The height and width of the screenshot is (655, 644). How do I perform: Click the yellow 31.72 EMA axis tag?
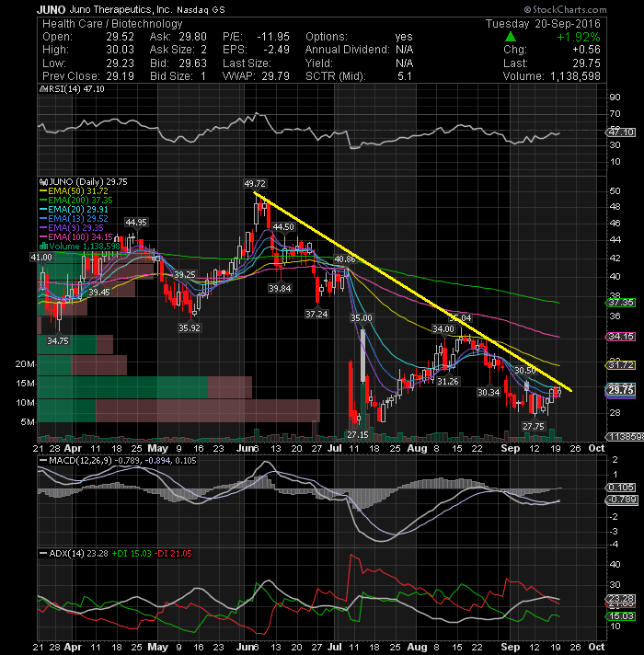[621, 365]
